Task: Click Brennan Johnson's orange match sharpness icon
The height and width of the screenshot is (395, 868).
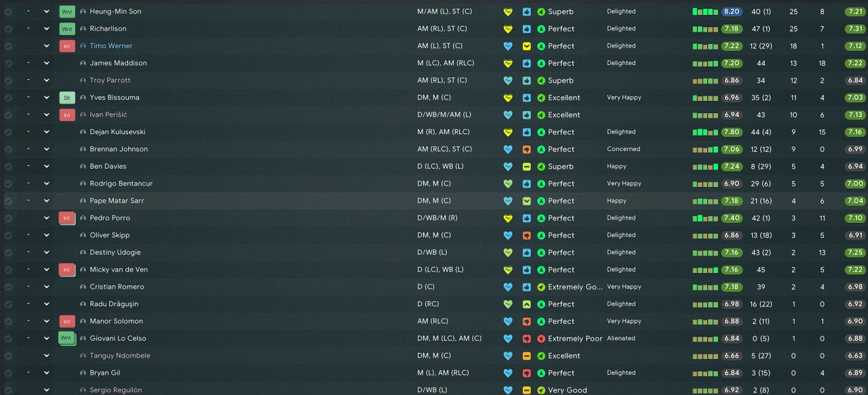Action: [527, 149]
